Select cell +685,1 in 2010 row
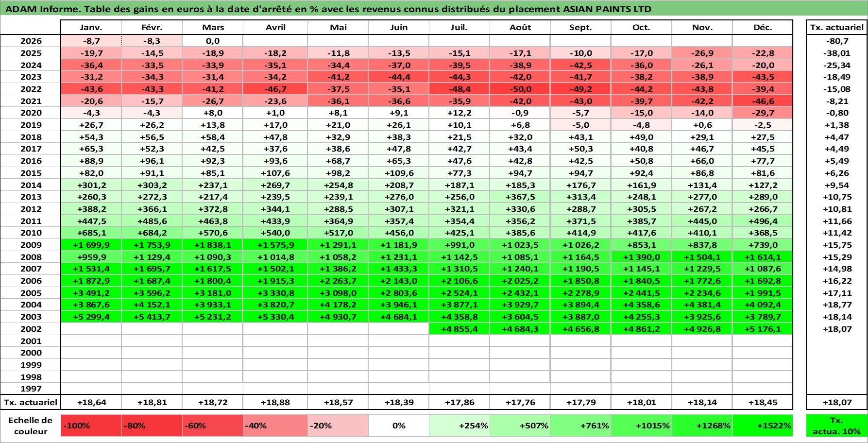The image size is (868, 443). 91,233
